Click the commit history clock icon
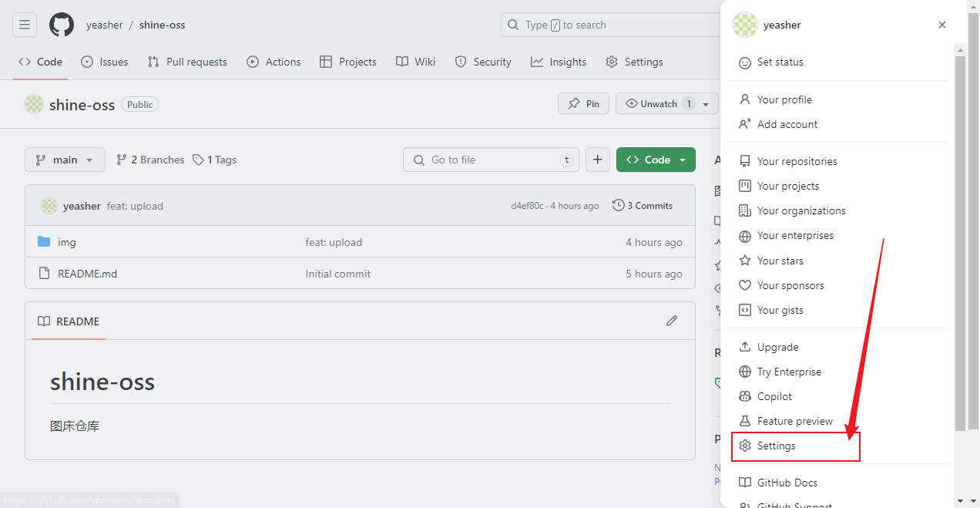 (619, 206)
